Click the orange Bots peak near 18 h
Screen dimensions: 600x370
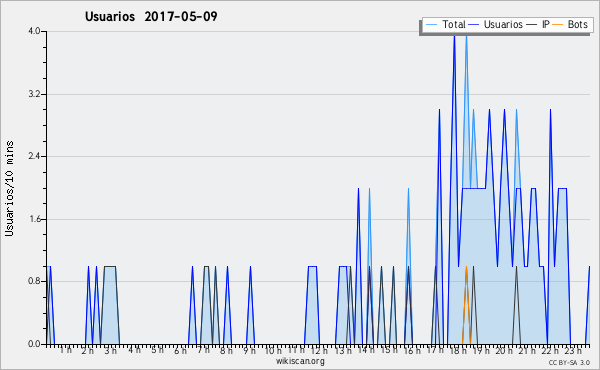[466, 267]
